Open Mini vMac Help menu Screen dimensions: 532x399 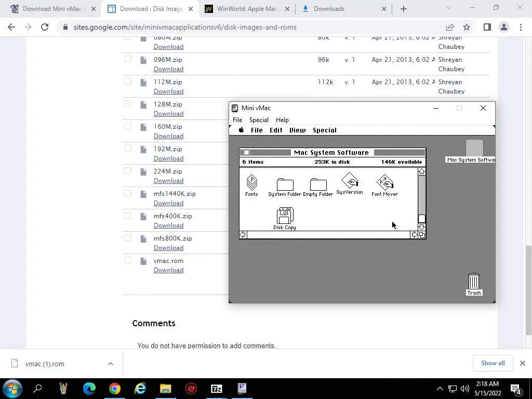[282, 120]
